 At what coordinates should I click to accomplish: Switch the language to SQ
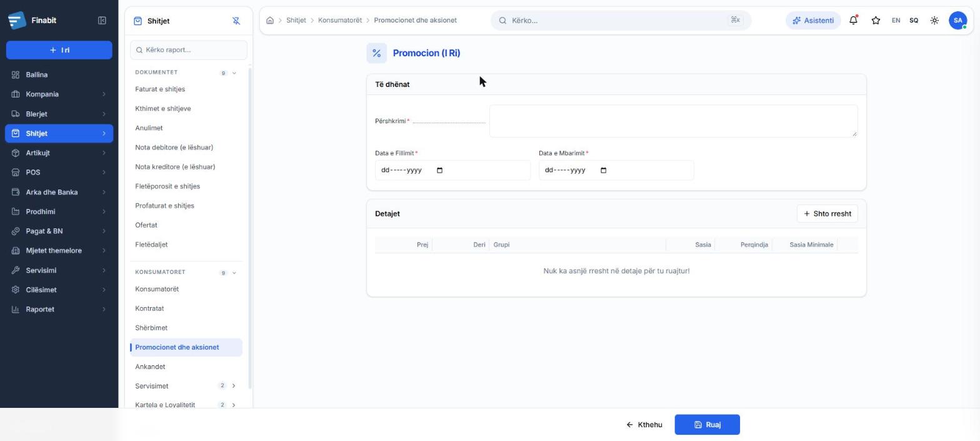(914, 21)
